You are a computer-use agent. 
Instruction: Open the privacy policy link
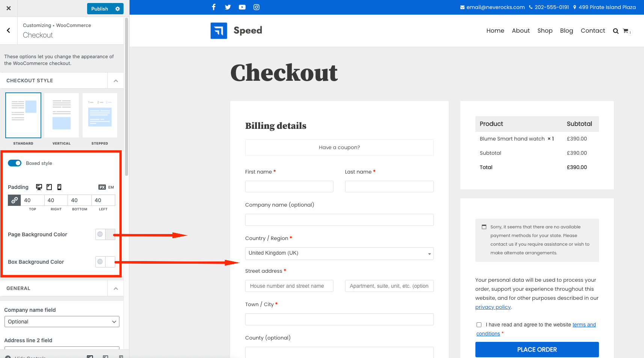[493, 307]
